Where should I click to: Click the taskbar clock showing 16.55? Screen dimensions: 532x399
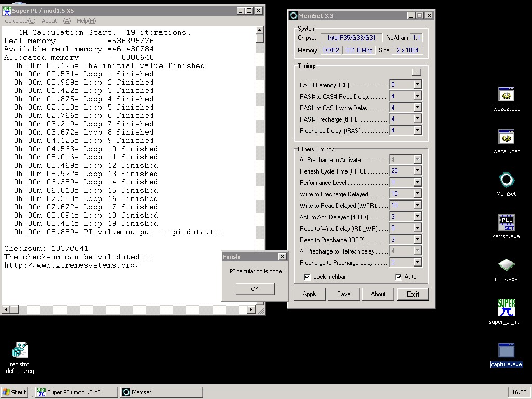(x=519, y=392)
